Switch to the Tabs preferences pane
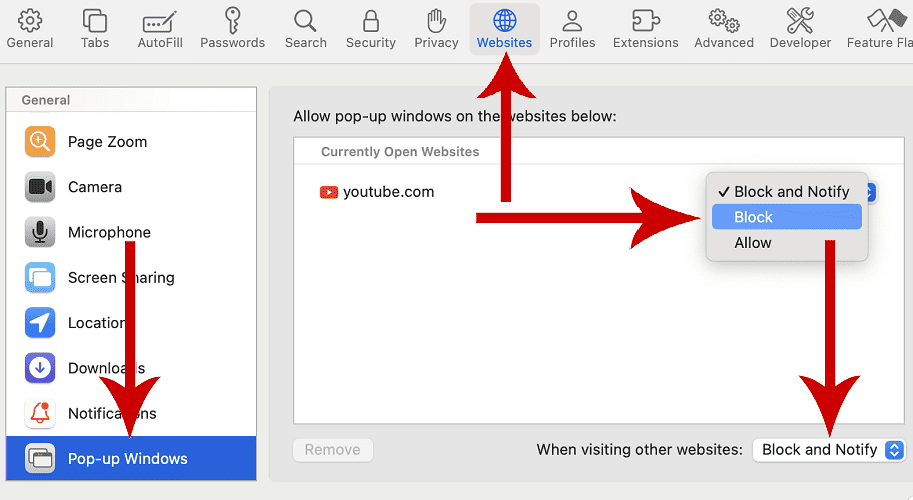This screenshot has width=913, height=500. tap(95, 28)
